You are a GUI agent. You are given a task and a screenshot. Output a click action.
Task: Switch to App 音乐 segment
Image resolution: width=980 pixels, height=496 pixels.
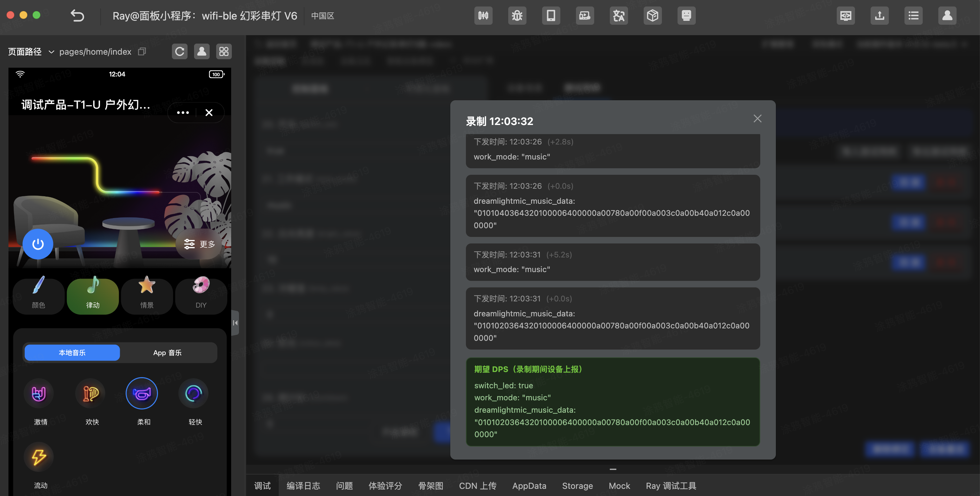[167, 352]
